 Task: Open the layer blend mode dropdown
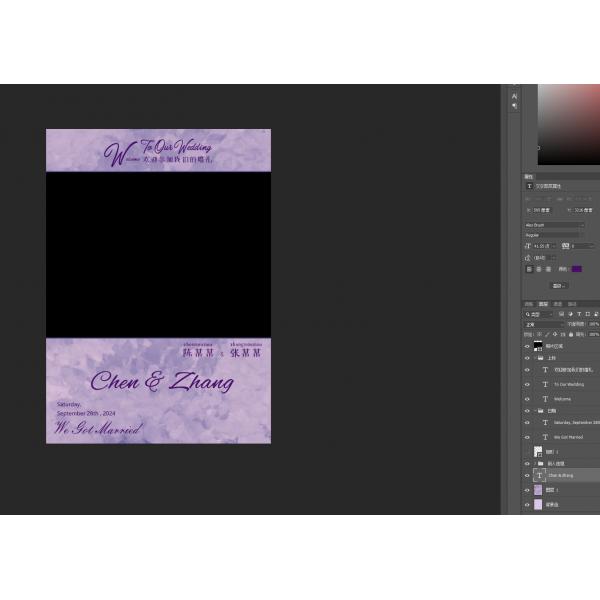tap(542, 324)
